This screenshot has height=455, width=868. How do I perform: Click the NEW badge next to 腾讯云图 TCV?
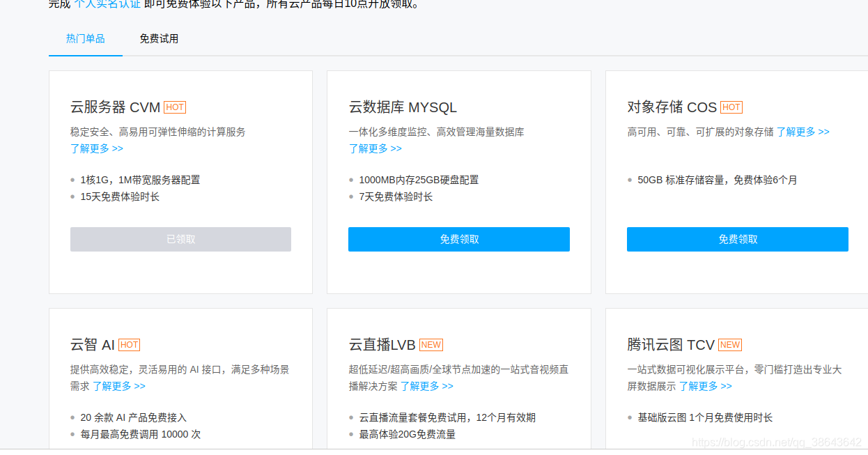click(x=730, y=345)
